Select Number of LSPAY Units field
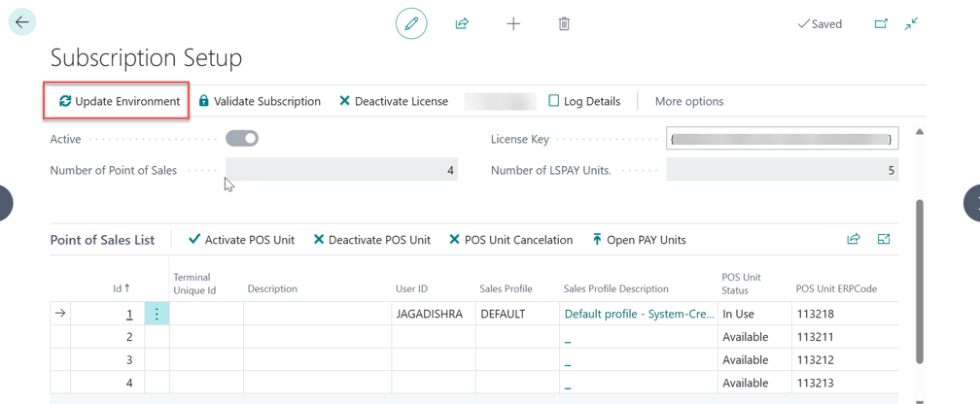Viewport: 980px width, 404px height. (x=782, y=170)
